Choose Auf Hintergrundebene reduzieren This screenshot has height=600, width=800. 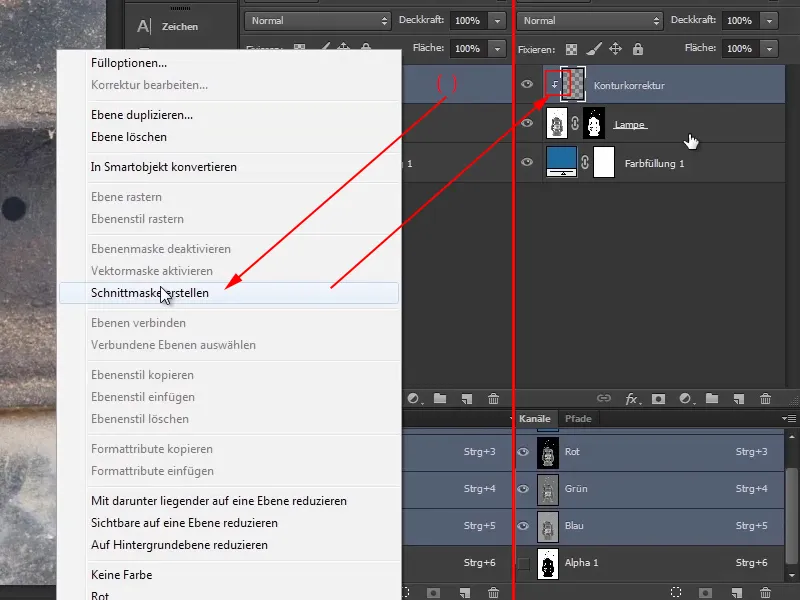pos(179,545)
